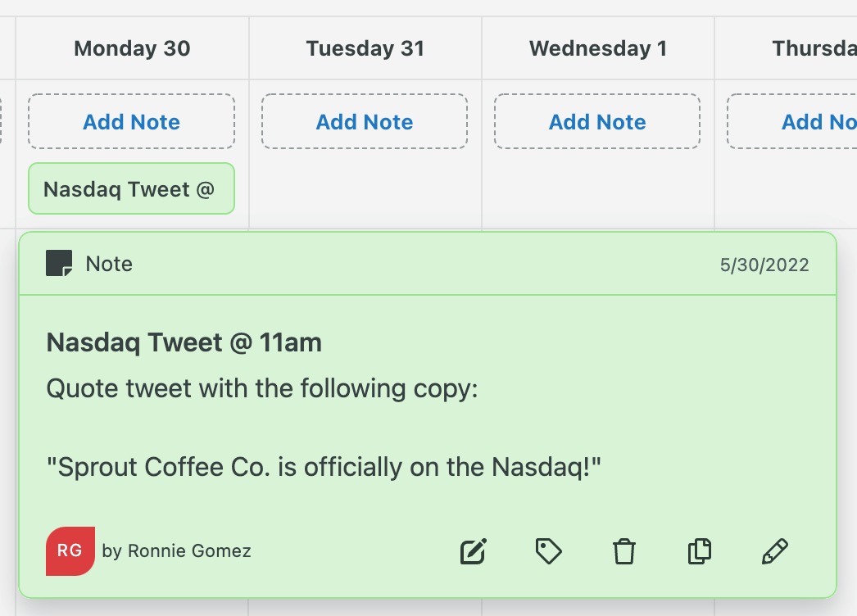The width and height of the screenshot is (857, 616).
Task: Click the RG avatar badge
Action: [x=70, y=551]
